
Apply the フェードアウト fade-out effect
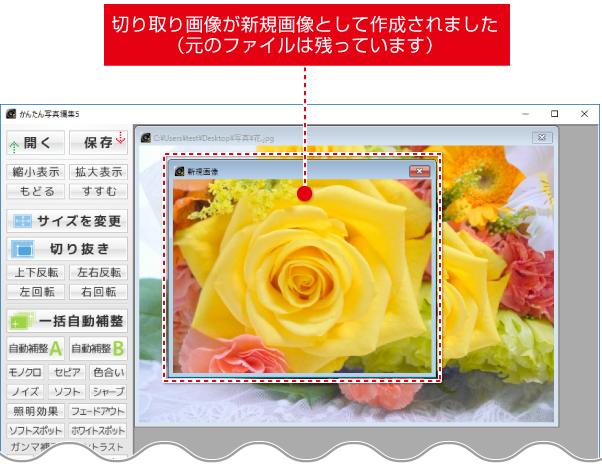coord(98,411)
